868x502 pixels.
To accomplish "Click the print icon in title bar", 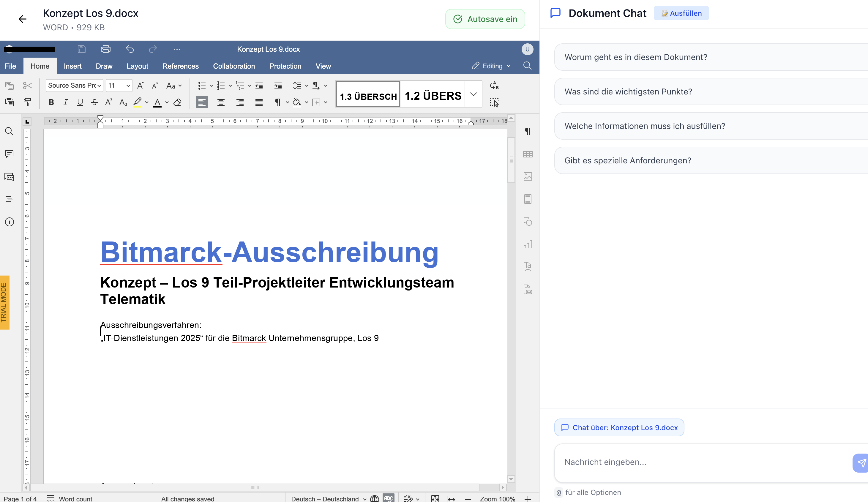I will click(105, 49).
